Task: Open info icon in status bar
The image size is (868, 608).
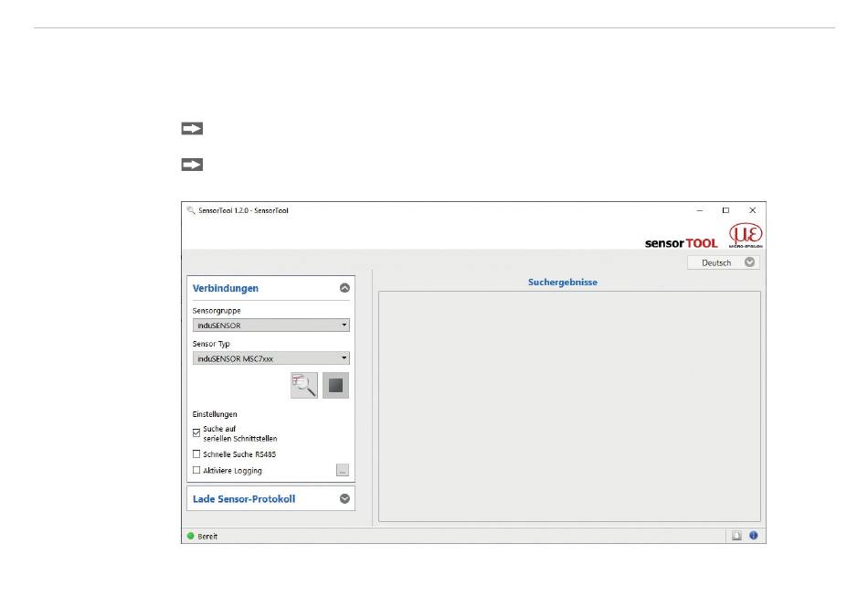Action: 754,536
